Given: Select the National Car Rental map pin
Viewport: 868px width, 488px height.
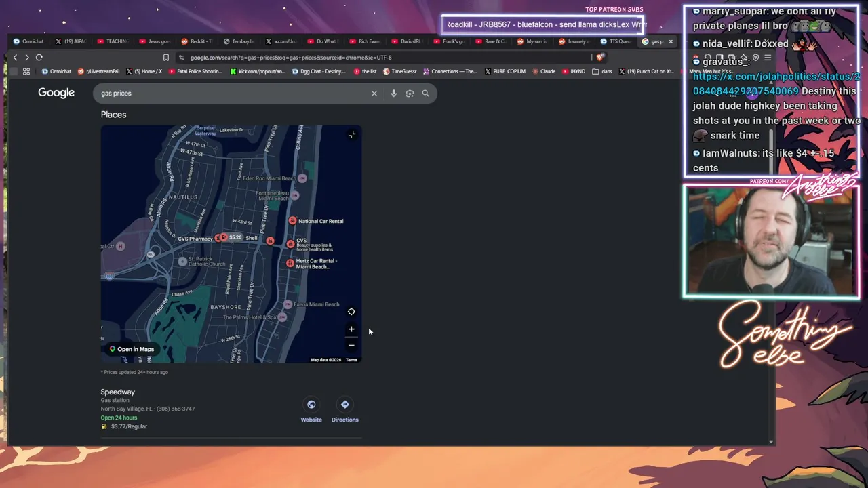Looking at the screenshot, I should (292, 221).
